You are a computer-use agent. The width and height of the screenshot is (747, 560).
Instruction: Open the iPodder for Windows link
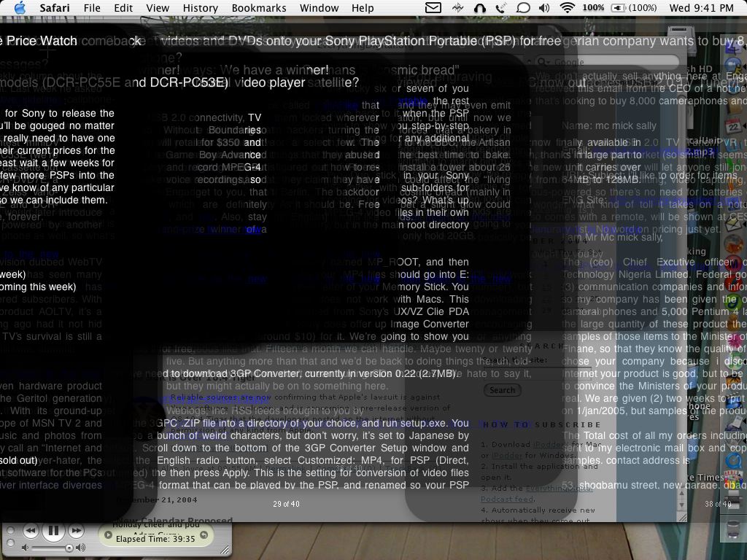(x=508, y=456)
